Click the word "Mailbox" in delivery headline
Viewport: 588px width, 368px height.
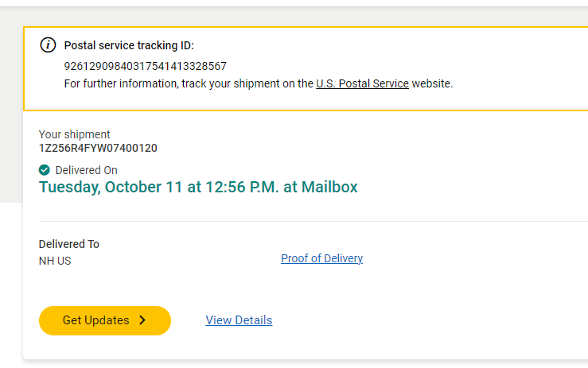coord(329,188)
